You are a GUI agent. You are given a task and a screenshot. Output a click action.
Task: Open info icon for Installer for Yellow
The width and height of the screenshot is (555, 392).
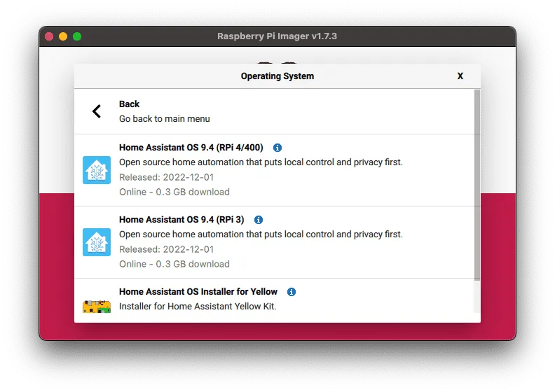(292, 292)
